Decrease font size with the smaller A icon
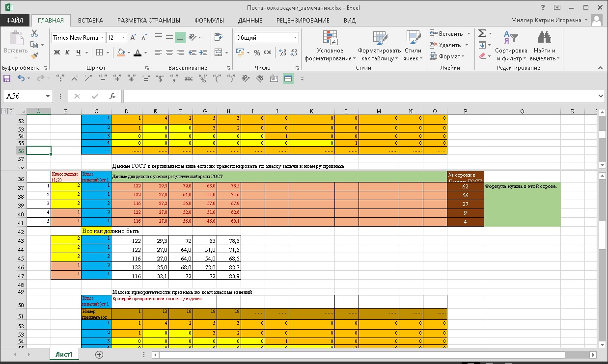 [143, 38]
